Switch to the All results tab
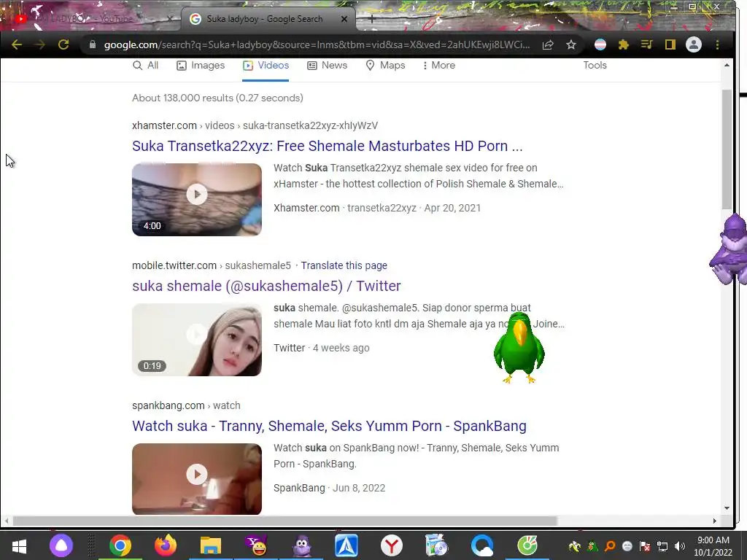Screen dimensions: 747x560 click(146, 65)
